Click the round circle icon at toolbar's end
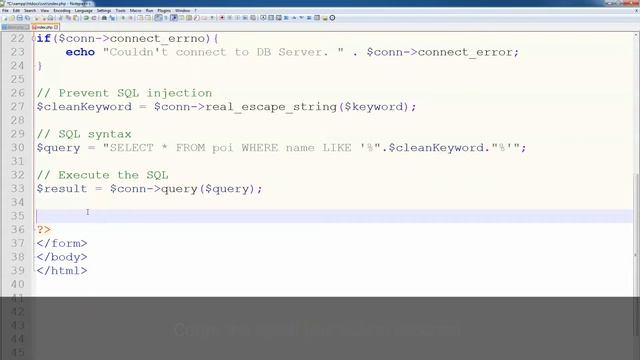Viewport: 640px width, 360px height. tap(332, 18)
